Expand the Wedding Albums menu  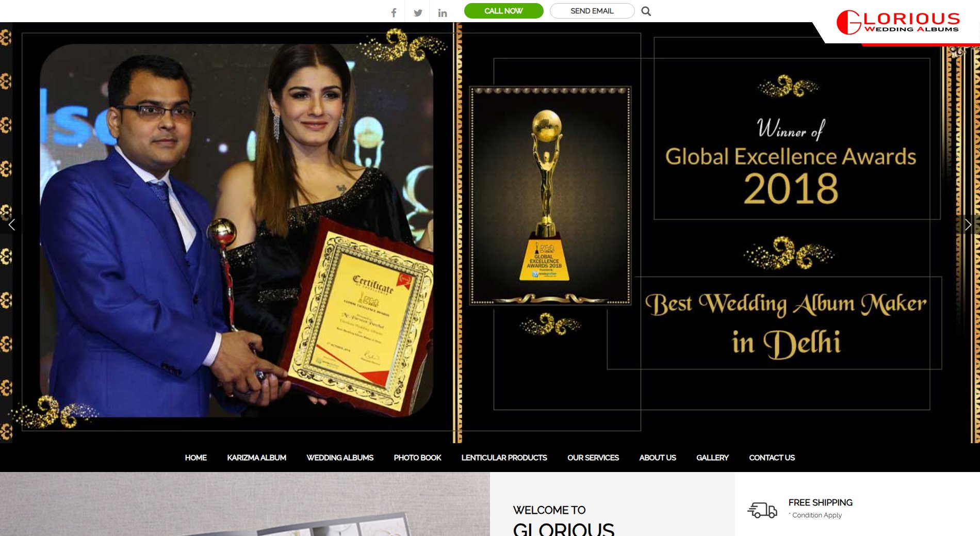click(340, 458)
